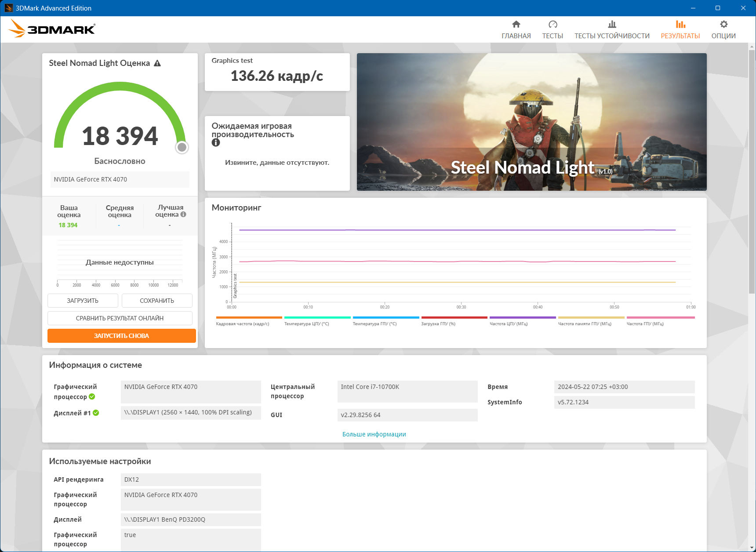Open ТЕСТЫ via the gauge icon
This screenshot has width=756, height=552.
tap(552, 24)
